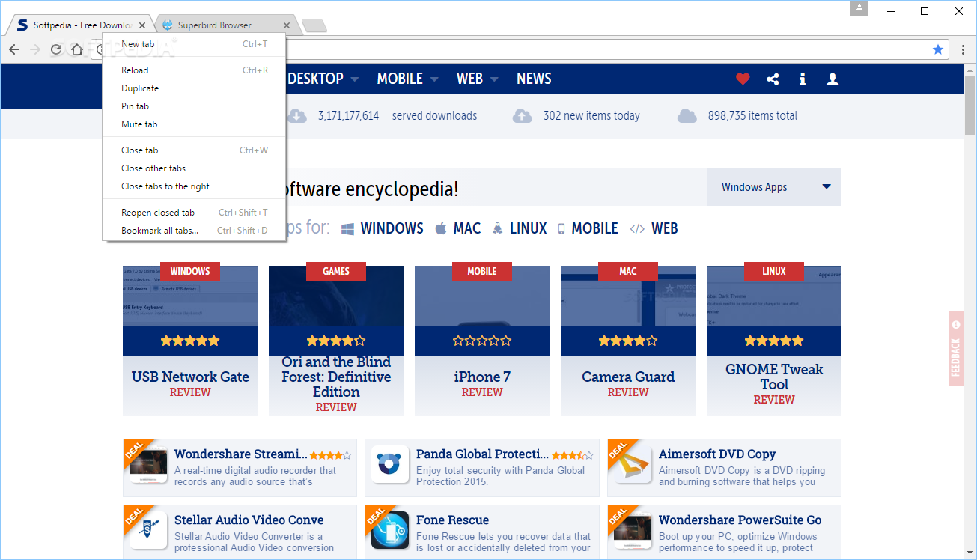The height and width of the screenshot is (560, 977).
Task: Open the LINUX category link
Action: 529,228
